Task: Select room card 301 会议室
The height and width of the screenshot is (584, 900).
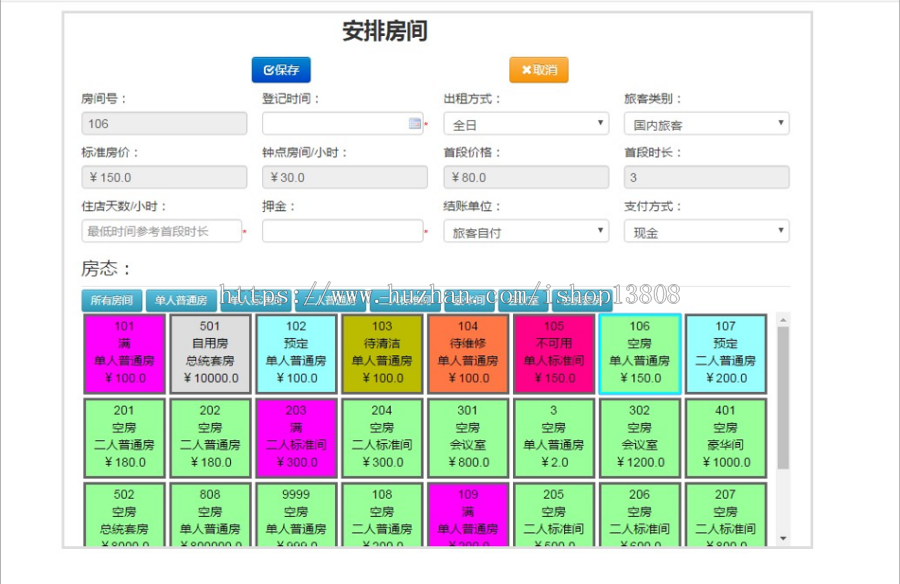Action: pos(468,438)
